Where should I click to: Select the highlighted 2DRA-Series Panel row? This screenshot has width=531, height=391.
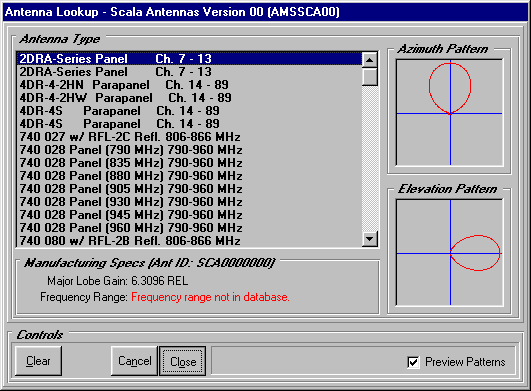click(189, 59)
